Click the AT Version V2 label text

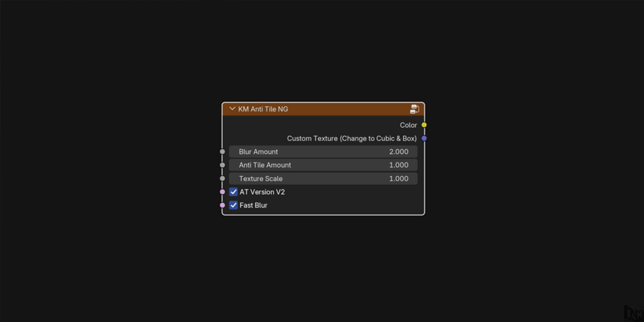[262, 192]
